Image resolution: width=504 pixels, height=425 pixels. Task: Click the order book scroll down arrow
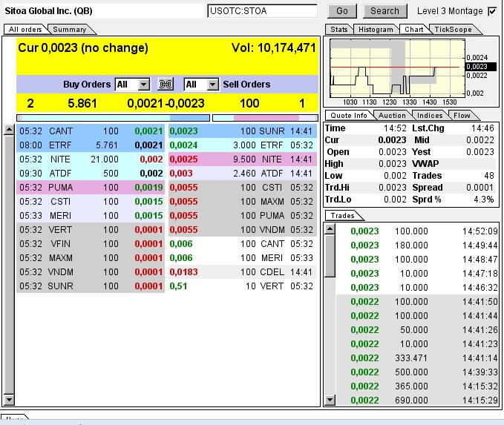(x=9, y=401)
